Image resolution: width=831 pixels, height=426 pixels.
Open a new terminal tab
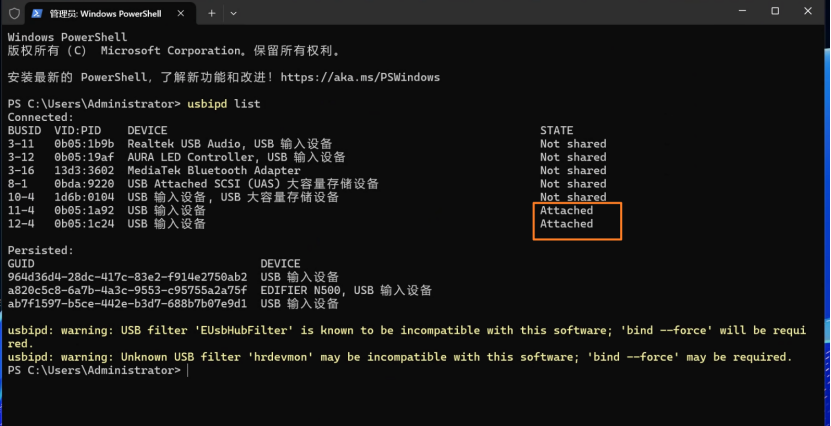click(x=212, y=13)
